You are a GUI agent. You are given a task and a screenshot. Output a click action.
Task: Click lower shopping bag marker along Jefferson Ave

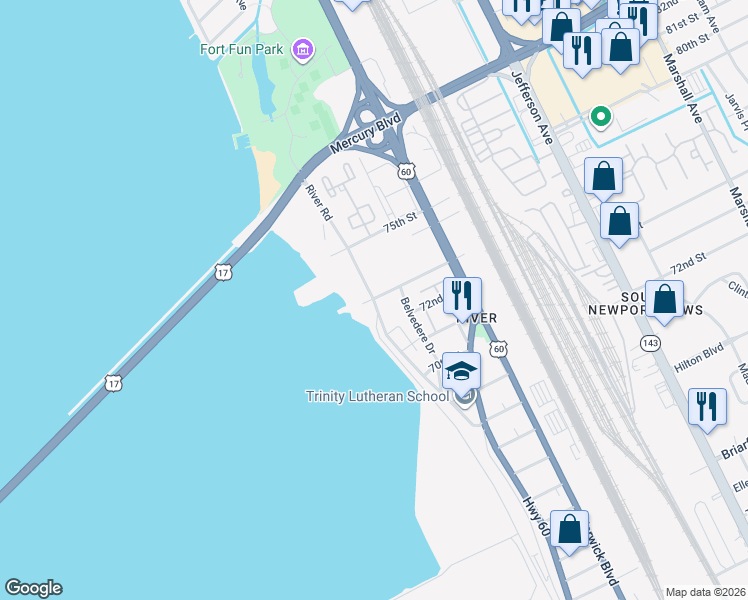pyautogui.click(x=619, y=225)
